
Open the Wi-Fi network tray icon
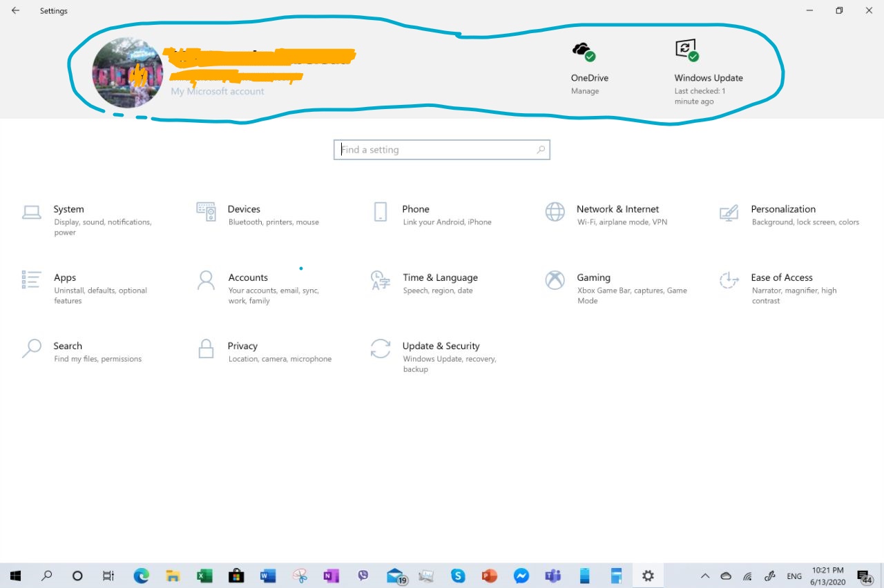point(747,576)
